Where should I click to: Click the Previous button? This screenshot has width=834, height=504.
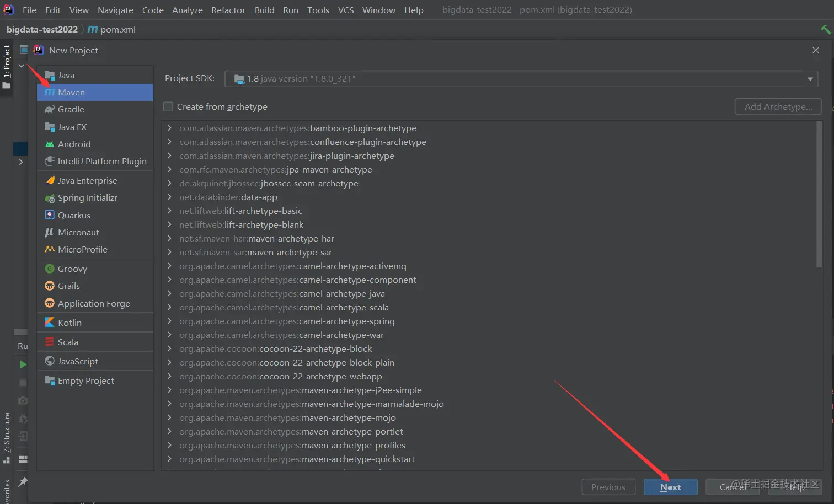(x=608, y=487)
